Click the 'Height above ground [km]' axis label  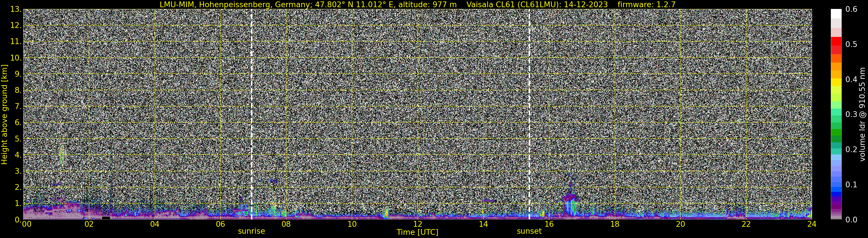pos(4,114)
